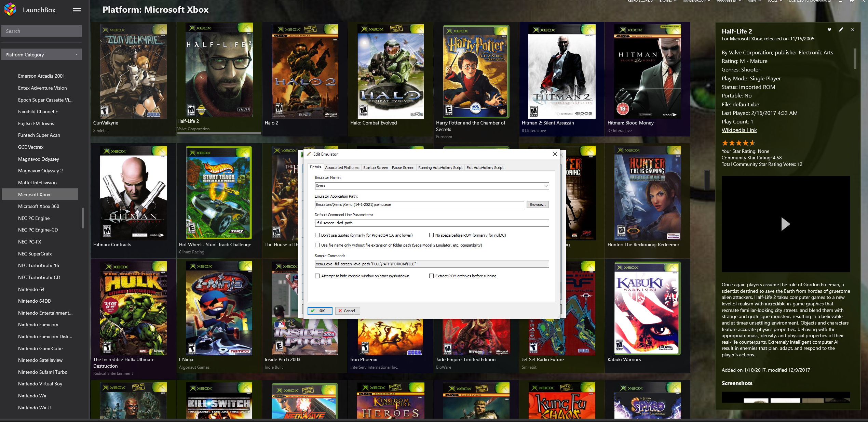Enable 'No space before ROM' option
Viewport: 868px width, 422px height.
tap(431, 235)
